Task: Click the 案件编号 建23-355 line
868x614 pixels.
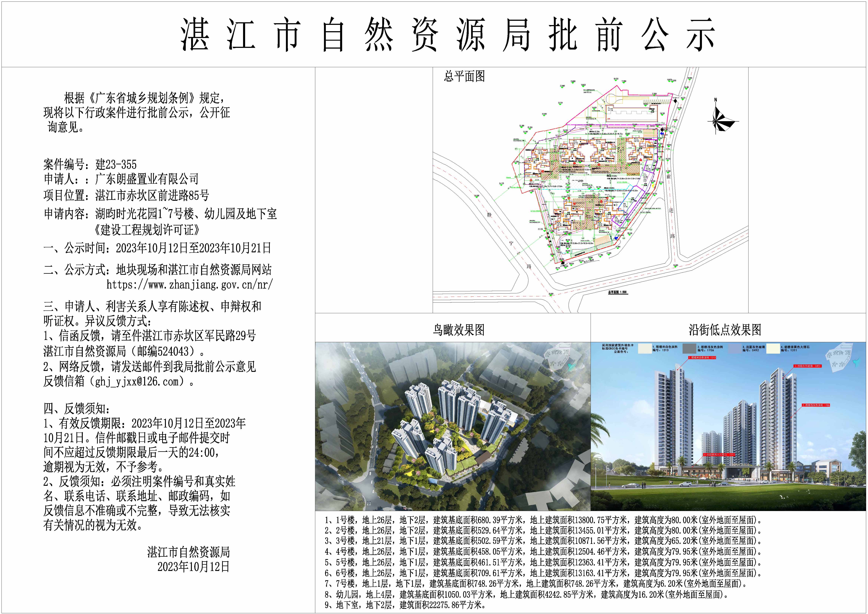Action: [x=90, y=164]
